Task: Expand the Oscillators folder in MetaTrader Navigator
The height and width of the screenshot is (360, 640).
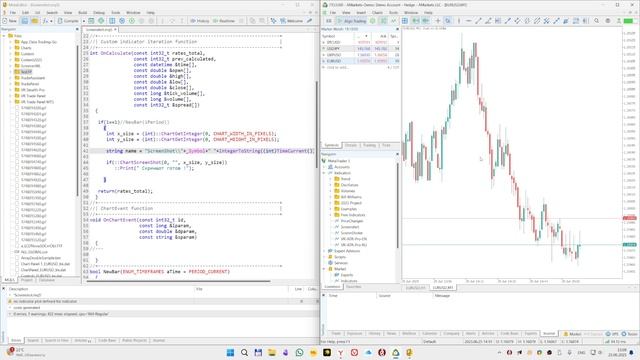Action: (x=331, y=185)
